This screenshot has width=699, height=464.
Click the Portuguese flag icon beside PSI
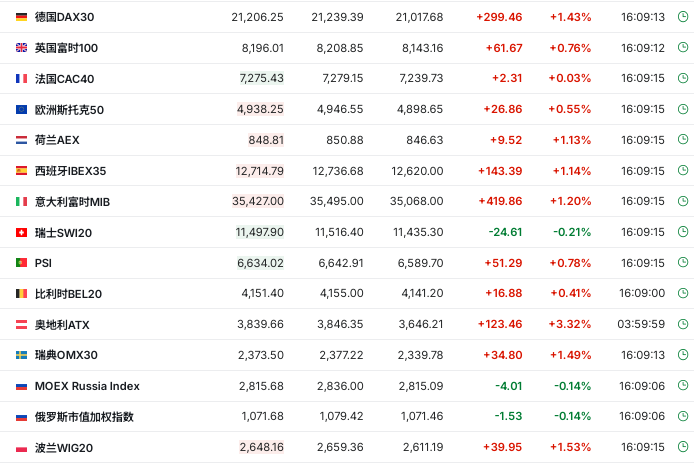[21, 263]
